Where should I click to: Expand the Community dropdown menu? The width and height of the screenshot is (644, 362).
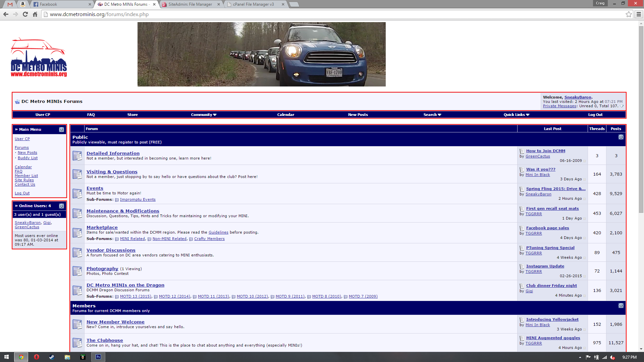click(x=204, y=115)
